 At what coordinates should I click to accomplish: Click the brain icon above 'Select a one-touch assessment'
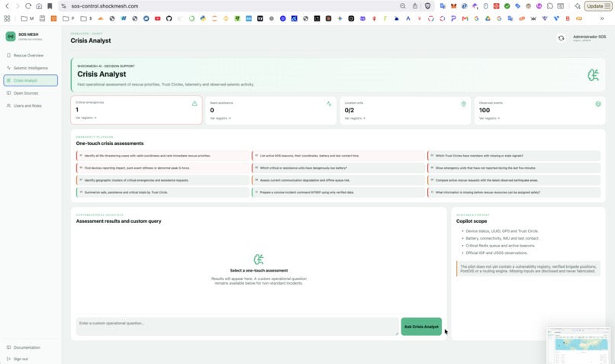click(x=259, y=259)
